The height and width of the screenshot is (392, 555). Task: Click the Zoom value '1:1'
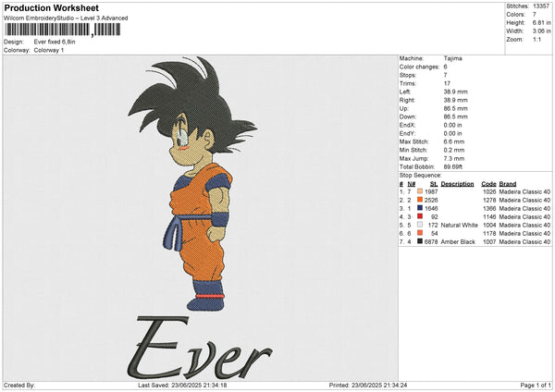(x=536, y=40)
